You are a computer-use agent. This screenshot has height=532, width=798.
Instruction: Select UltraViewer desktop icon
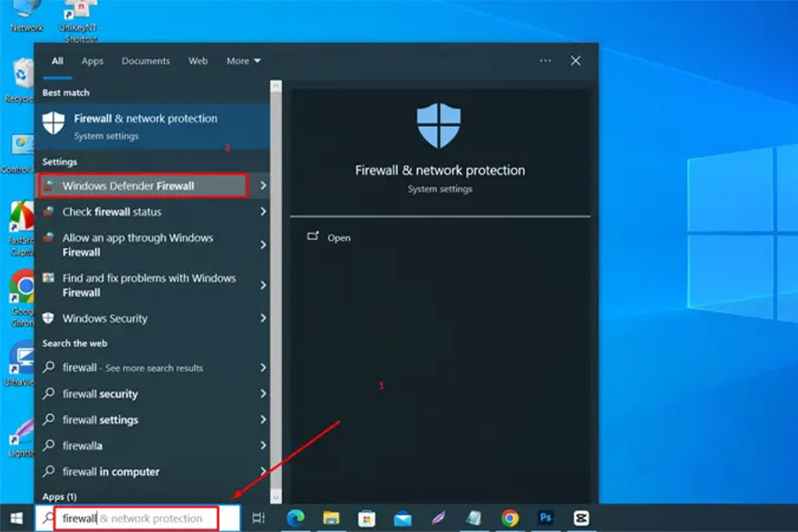pos(20,364)
